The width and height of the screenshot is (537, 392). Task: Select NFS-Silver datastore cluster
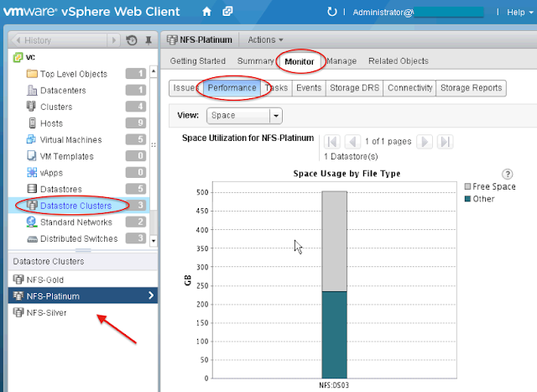coord(83,312)
